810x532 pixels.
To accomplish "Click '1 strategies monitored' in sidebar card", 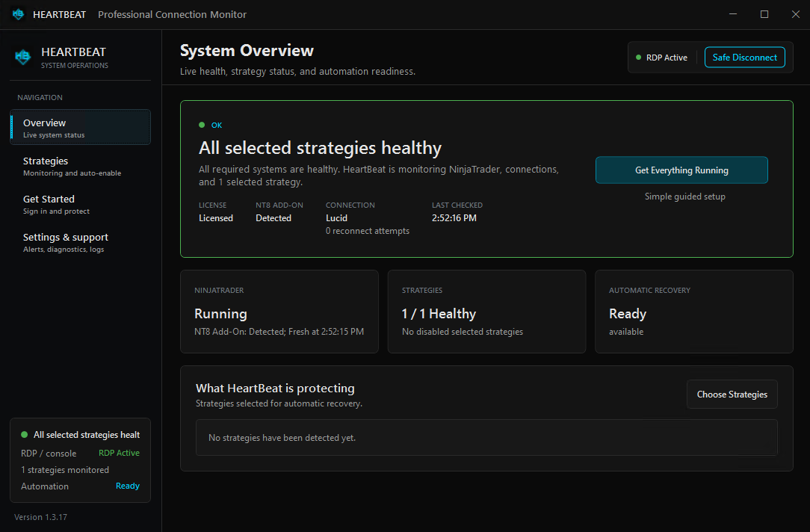I will (65, 470).
